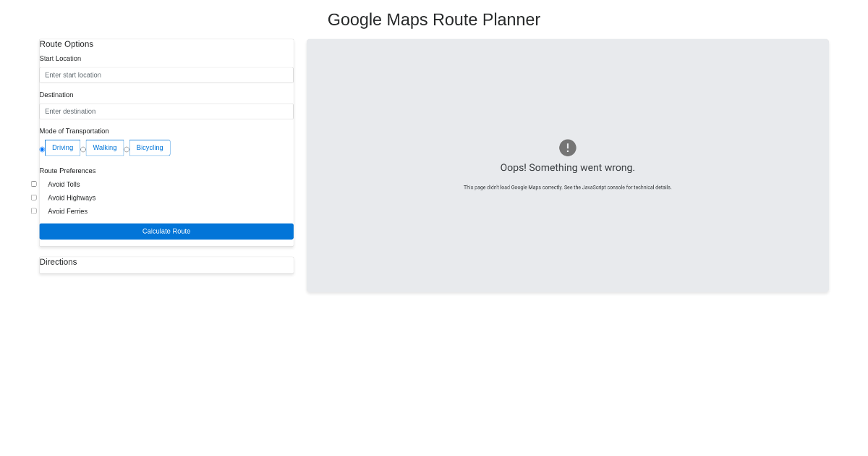
Task: Click the Google Maps Route Planner title
Action: click(434, 20)
